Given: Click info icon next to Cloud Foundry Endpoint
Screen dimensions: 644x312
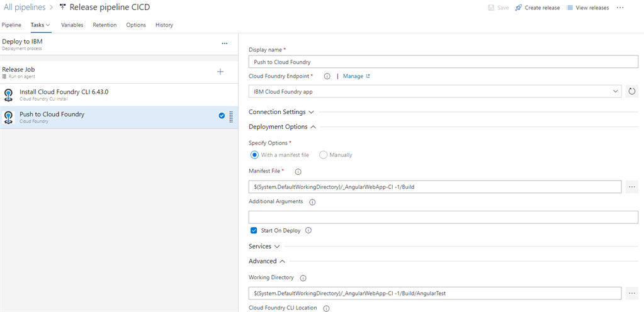Looking at the screenshot, I should coord(327,76).
